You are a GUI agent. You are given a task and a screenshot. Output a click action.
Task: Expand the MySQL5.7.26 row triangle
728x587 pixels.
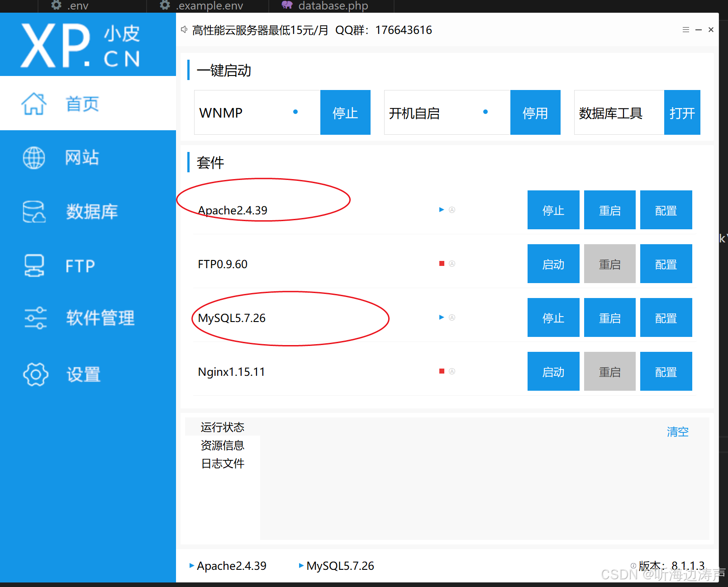(441, 317)
